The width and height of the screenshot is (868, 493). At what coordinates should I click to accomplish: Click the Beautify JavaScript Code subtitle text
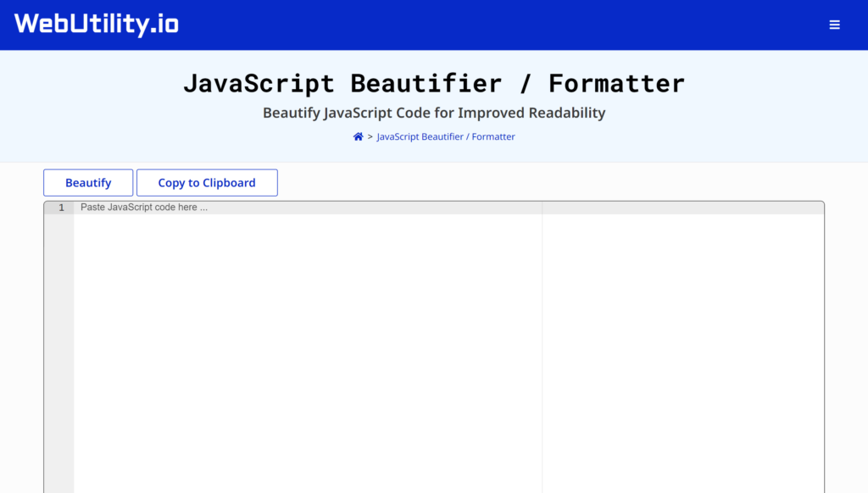pyautogui.click(x=434, y=113)
